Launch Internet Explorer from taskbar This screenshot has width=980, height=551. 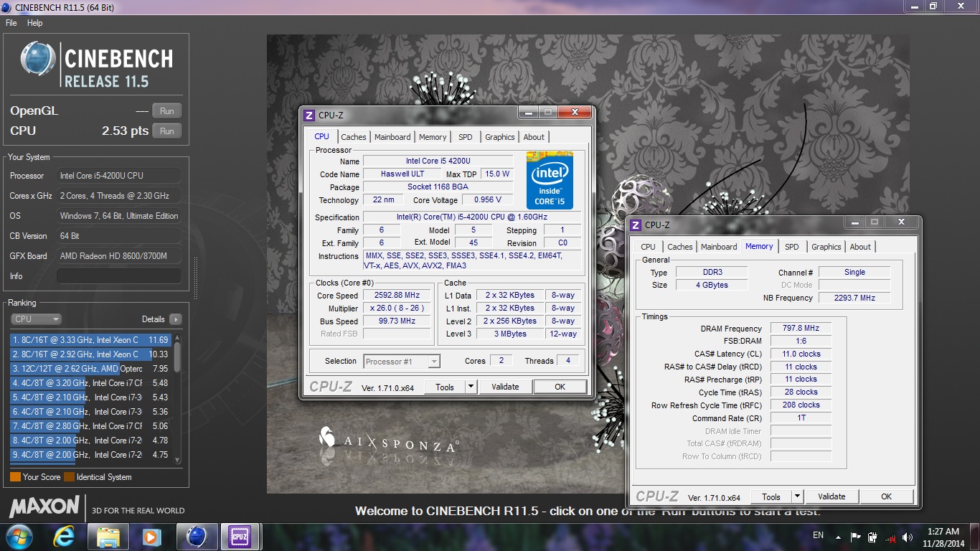[x=64, y=537]
